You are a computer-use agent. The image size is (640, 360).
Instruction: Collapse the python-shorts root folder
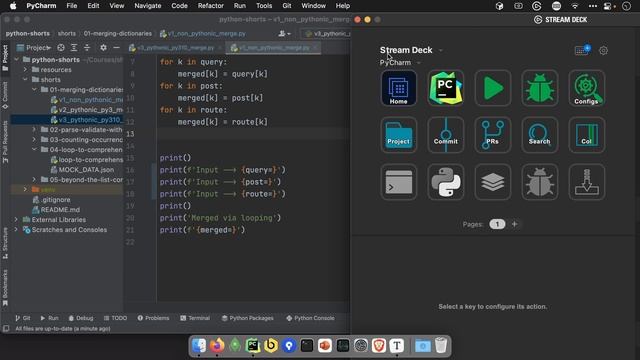17,60
